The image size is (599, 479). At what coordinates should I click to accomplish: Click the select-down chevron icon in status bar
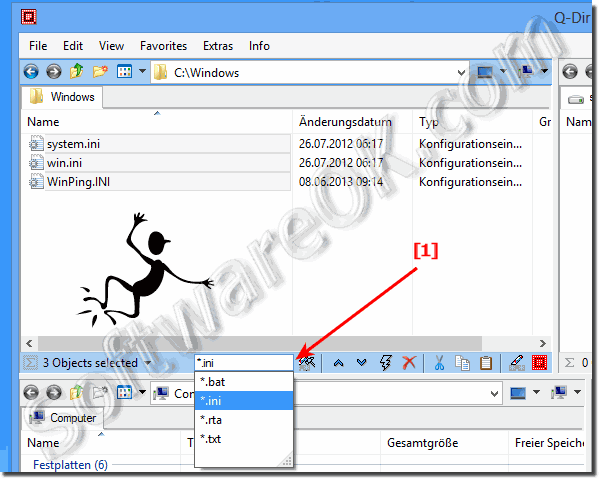coord(361,362)
